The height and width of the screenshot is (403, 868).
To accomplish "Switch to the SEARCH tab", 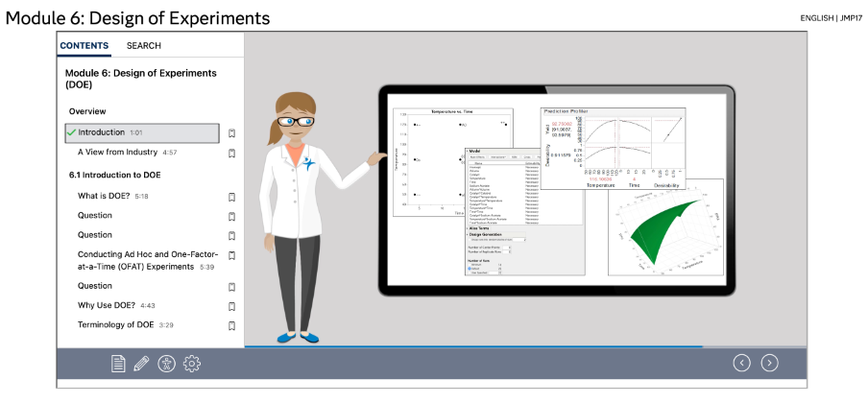I will click(x=144, y=45).
